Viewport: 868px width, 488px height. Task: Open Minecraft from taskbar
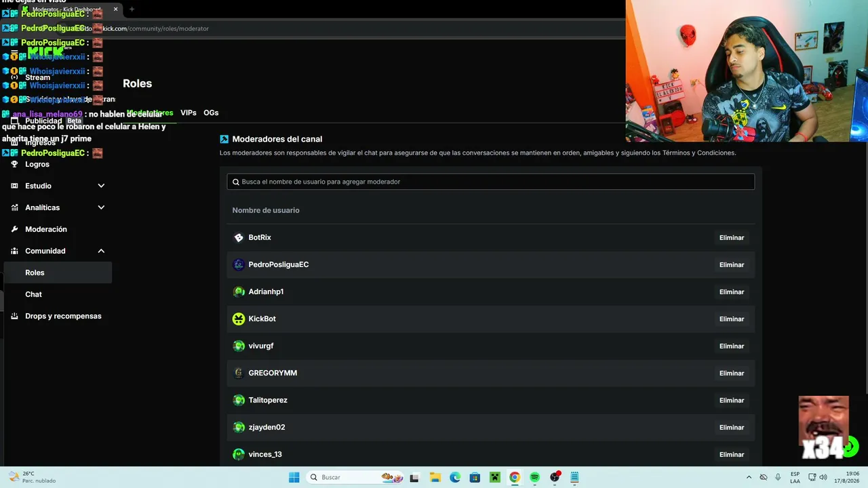[x=494, y=477]
